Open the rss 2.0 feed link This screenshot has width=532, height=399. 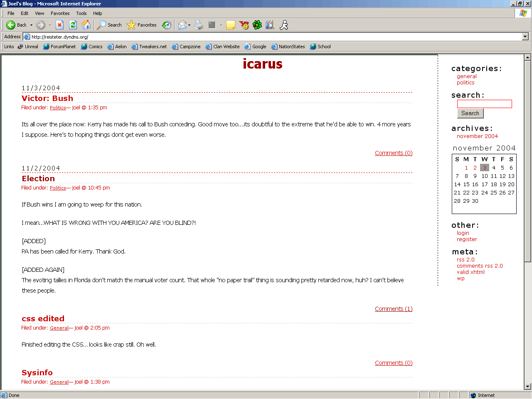click(465, 260)
